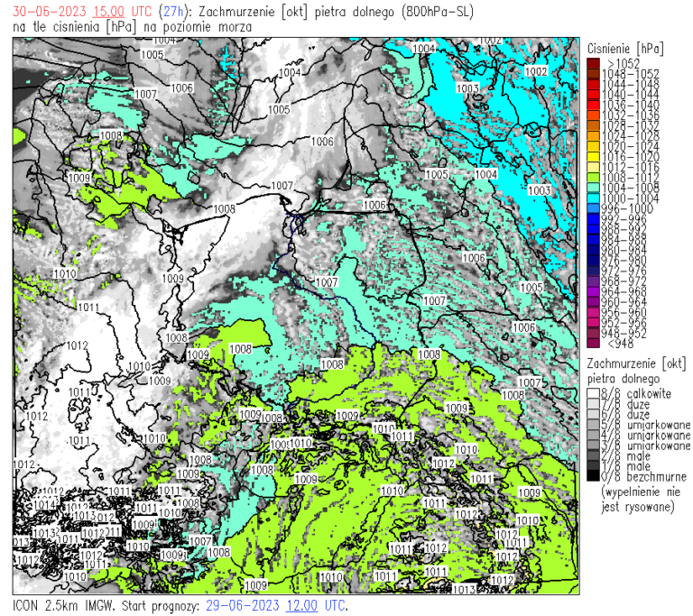
Task: Select the 1000-1004 cyan pressure swatch
Action: 591,198
